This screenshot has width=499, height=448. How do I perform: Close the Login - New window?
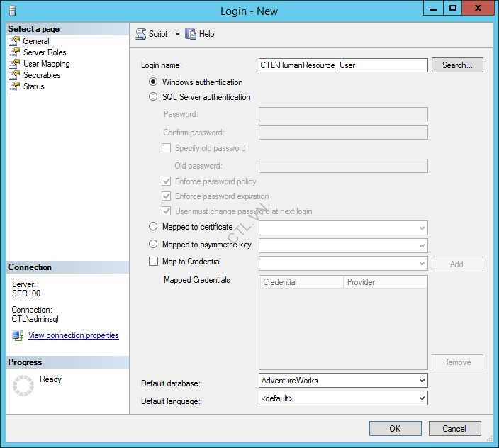[478, 9]
